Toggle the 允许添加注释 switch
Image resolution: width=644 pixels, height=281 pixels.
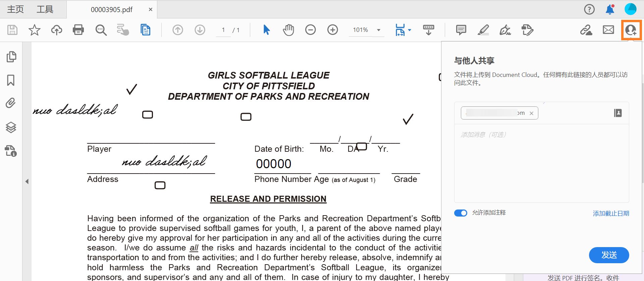click(461, 213)
